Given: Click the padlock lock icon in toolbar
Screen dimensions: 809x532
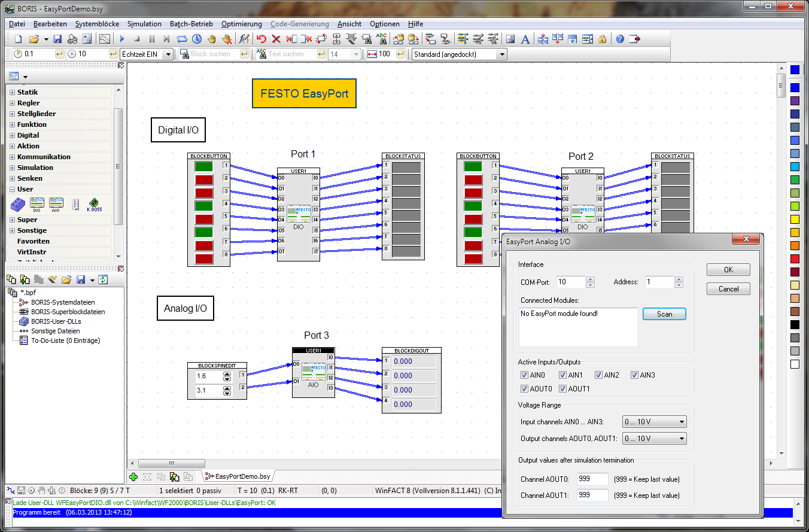Looking at the screenshot, I should tap(602, 39).
